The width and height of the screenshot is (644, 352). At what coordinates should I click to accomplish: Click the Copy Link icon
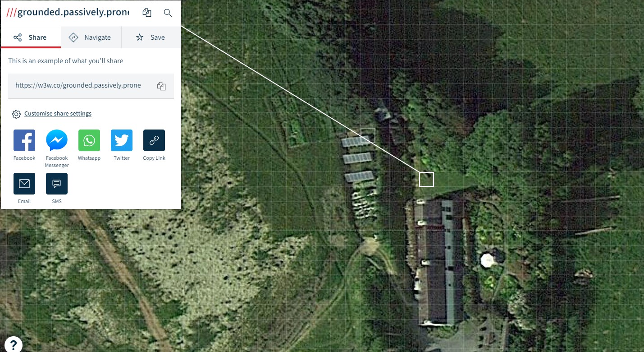coord(154,140)
